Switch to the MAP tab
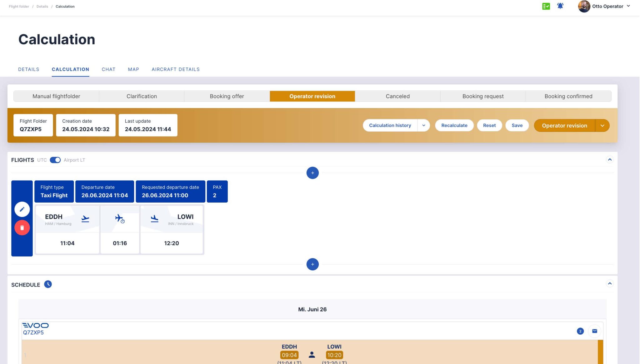 [134, 69]
